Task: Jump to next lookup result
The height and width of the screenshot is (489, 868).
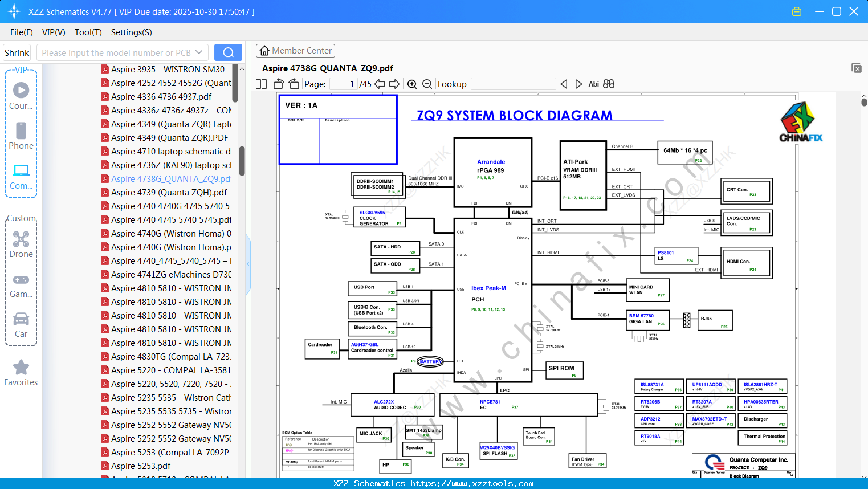Action: tap(578, 84)
